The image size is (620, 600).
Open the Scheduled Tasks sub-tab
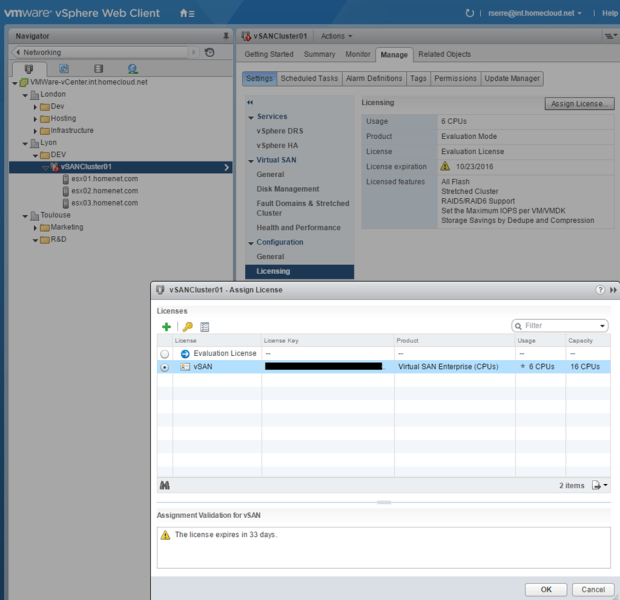tap(309, 78)
